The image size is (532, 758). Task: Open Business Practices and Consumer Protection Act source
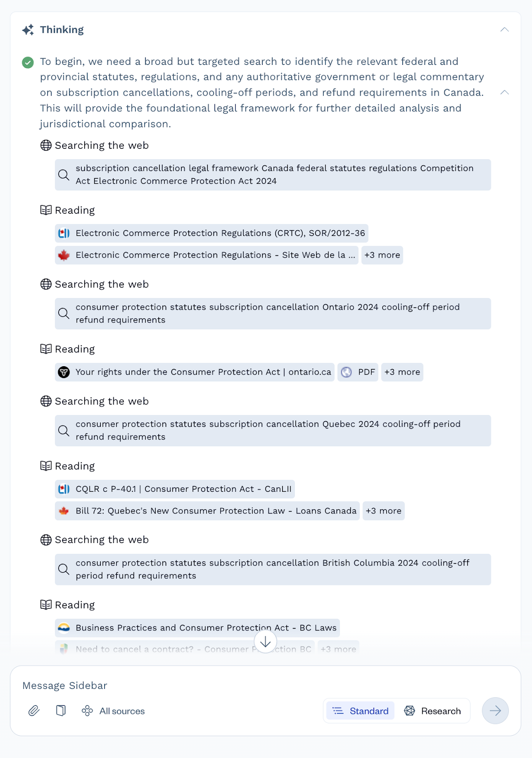tap(197, 628)
